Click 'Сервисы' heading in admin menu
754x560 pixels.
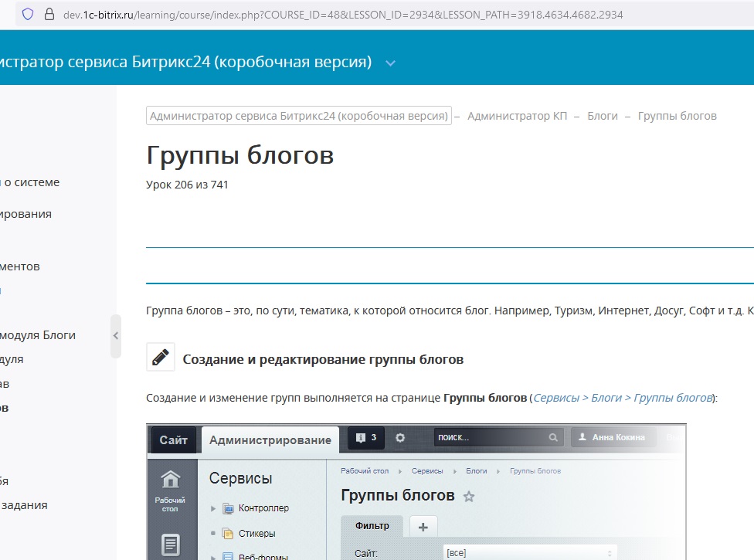click(240, 478)
